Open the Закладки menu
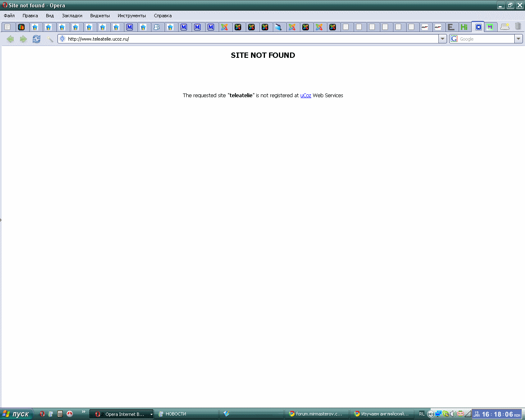525x420 pixels. (x=72, y=16)
